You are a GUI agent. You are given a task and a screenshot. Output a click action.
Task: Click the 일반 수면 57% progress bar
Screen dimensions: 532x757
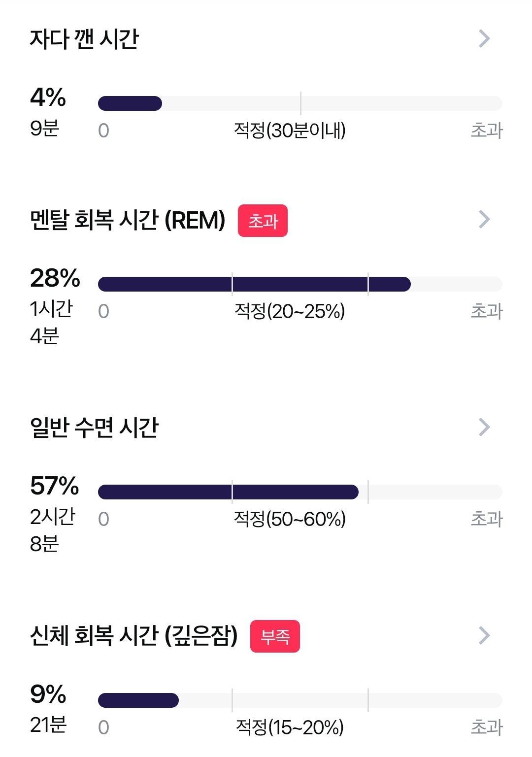point(300,492)
